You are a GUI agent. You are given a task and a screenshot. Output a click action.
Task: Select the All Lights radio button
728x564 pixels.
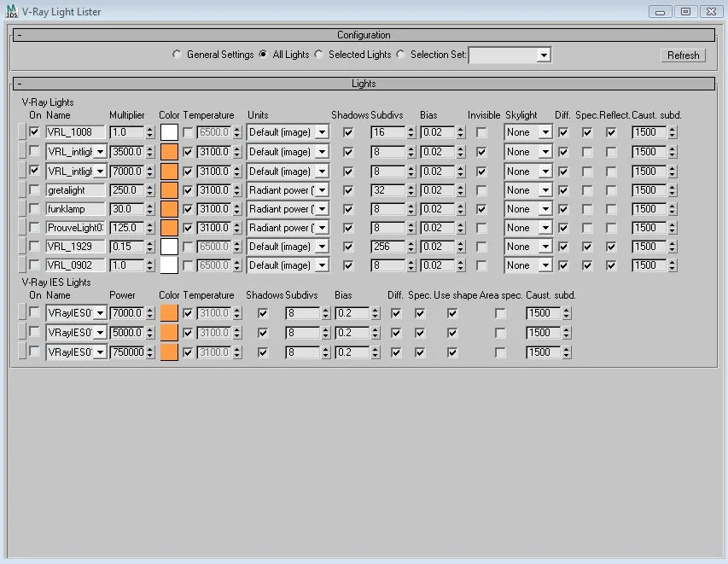pyautogui.click(x=263, y=55)
